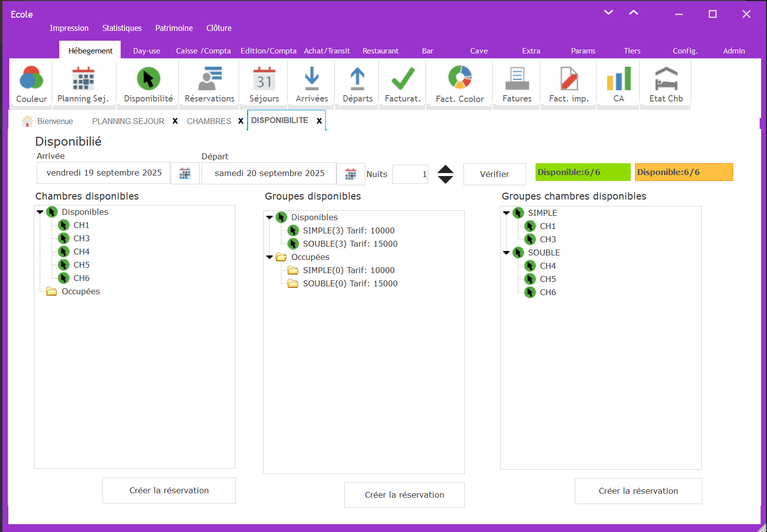
Task: Click the green Disponible:6/6 indicator
Action: pyautogui.click(x=583, y=172)
